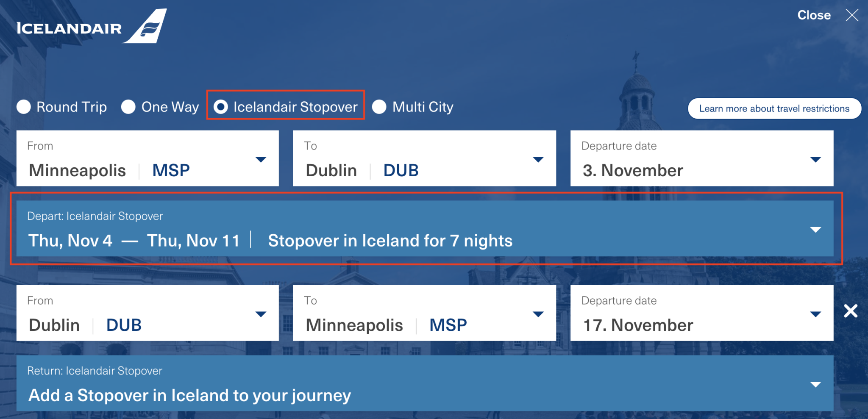Select the Icelandair Stopover trip type
The image size is (868, 419).
(x=221, y=107)
